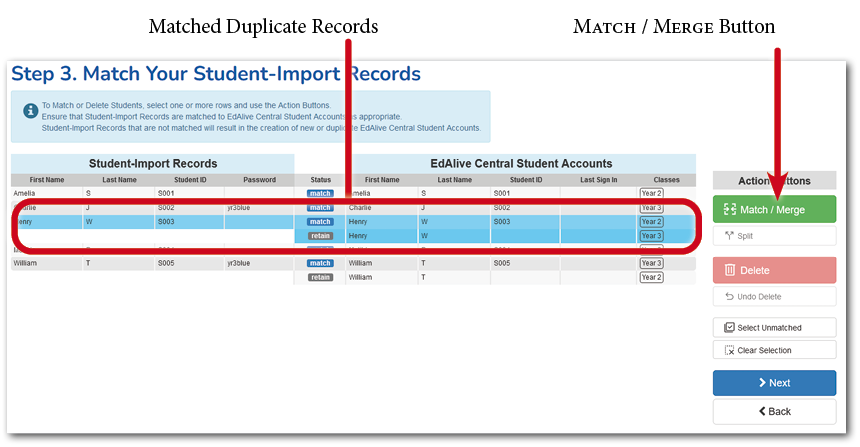This screenshot has height=447, width=860.
Task: Proceed with the blue Next button
Action: pos(774,383)
